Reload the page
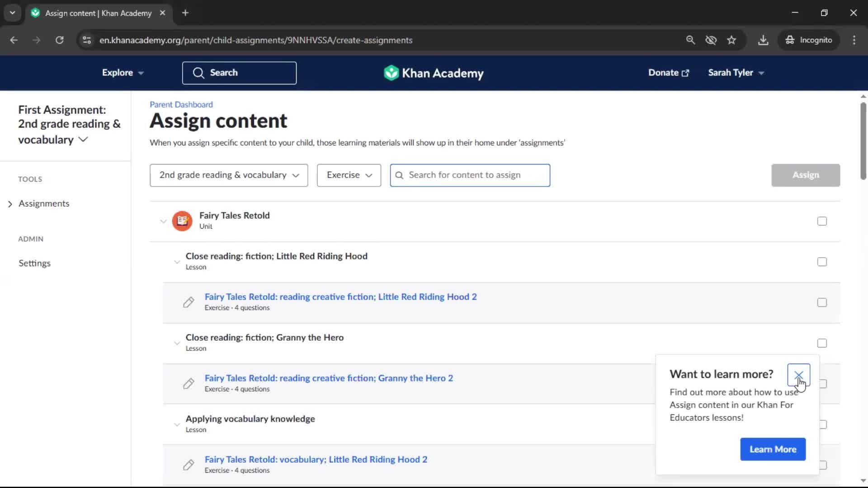 59,40
